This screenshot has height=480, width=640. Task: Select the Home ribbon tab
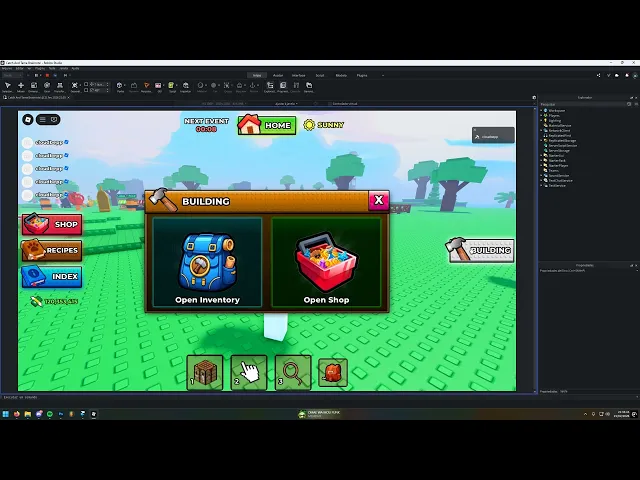pyautogui.click(x=257, y=76)
